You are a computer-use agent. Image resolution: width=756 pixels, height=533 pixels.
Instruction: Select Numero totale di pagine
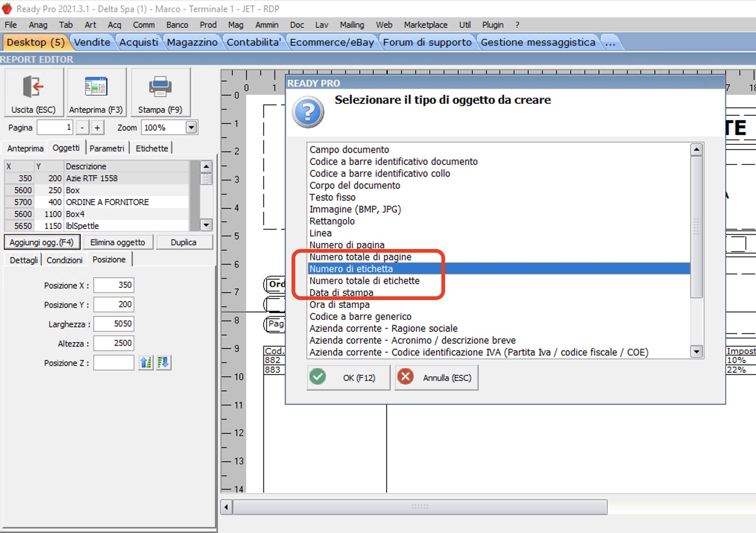[x=499, y=257]
